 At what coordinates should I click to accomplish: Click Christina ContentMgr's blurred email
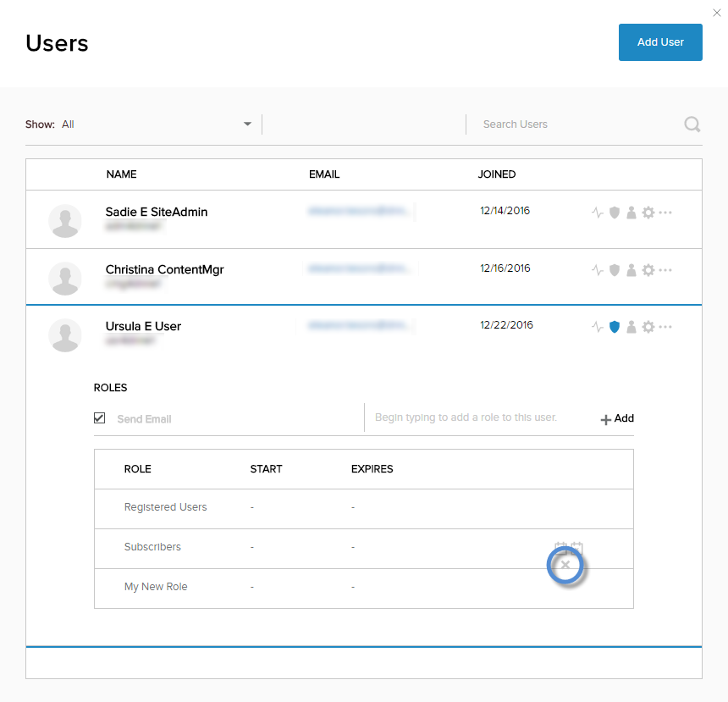point(360,268)
